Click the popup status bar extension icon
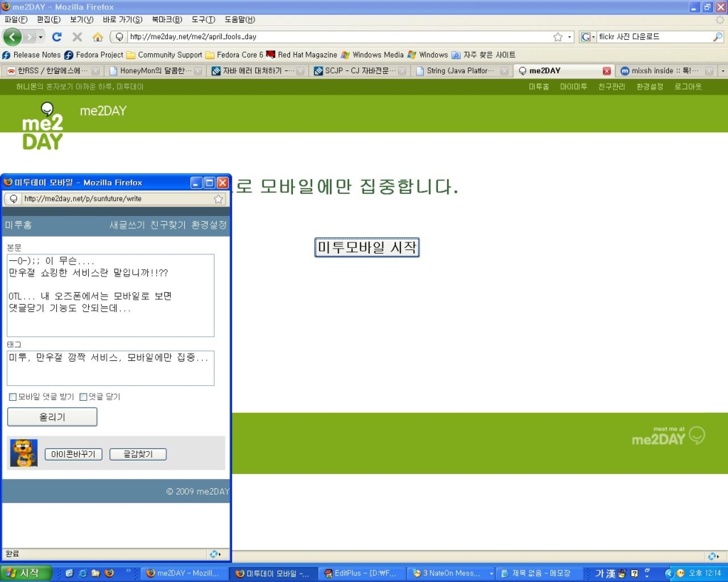This screenshot has height=582, width=728. 215,554
